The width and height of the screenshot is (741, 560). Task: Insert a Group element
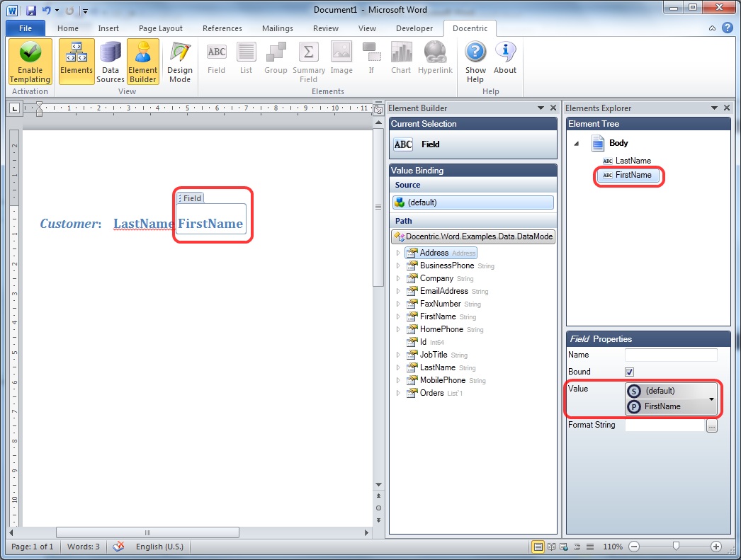coord(276,59)
